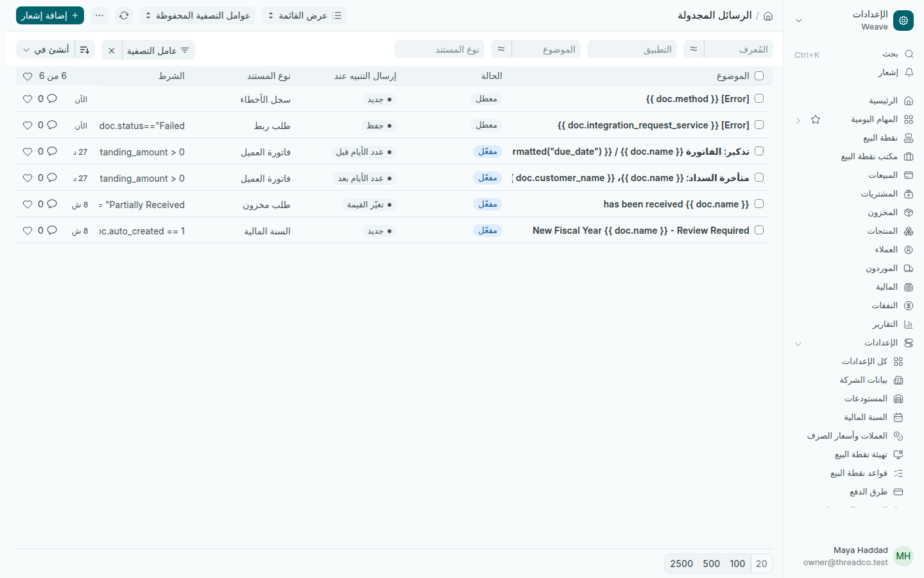Open طرق الدفع settings item

tap(868, 492)
